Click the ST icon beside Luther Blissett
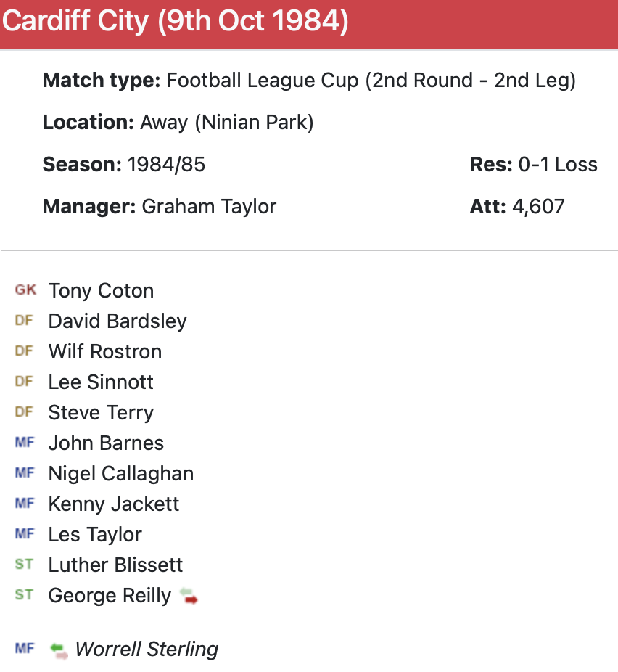618x672 pixels. [24, 565]
